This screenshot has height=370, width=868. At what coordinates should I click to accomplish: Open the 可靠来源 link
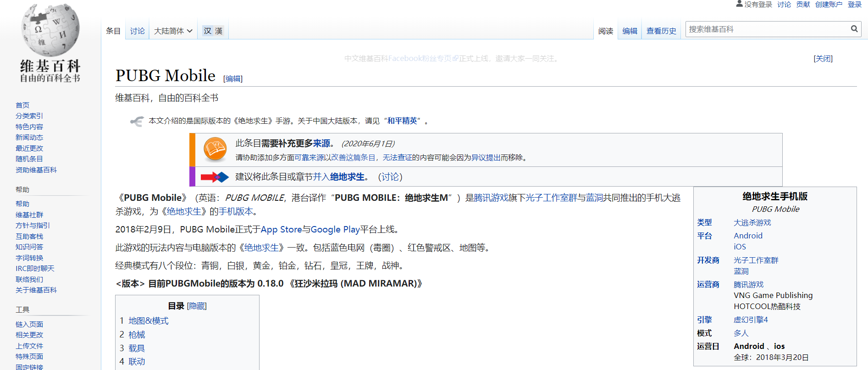tap(309, 157)
